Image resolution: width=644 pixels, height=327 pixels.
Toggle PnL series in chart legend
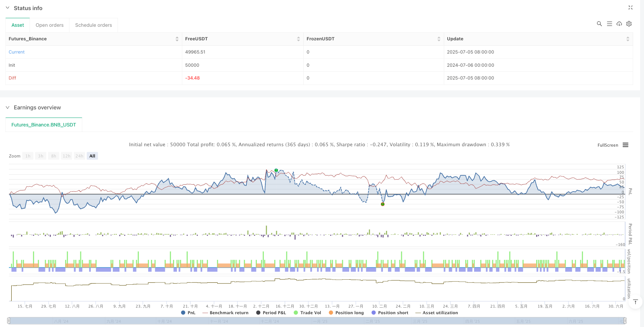click(188, 313)
